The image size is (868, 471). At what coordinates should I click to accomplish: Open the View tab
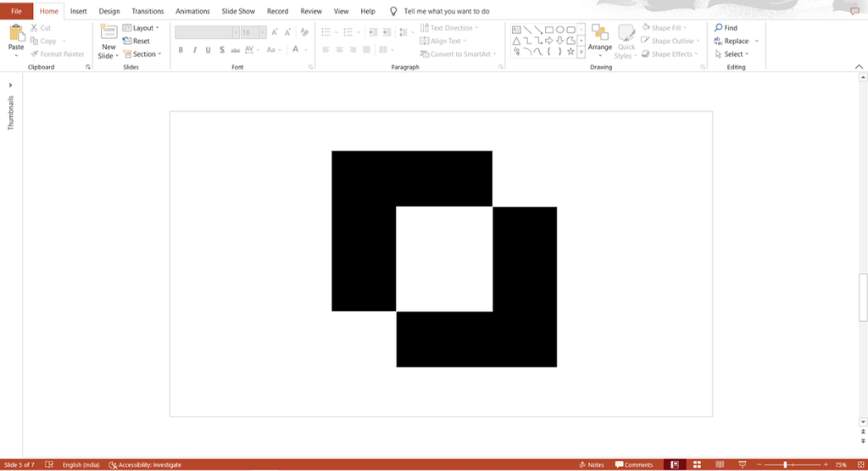click(341, 11)
